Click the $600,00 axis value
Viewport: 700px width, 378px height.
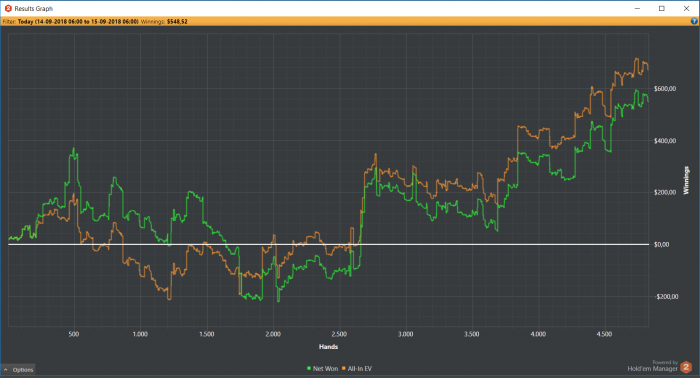(665, 89)
